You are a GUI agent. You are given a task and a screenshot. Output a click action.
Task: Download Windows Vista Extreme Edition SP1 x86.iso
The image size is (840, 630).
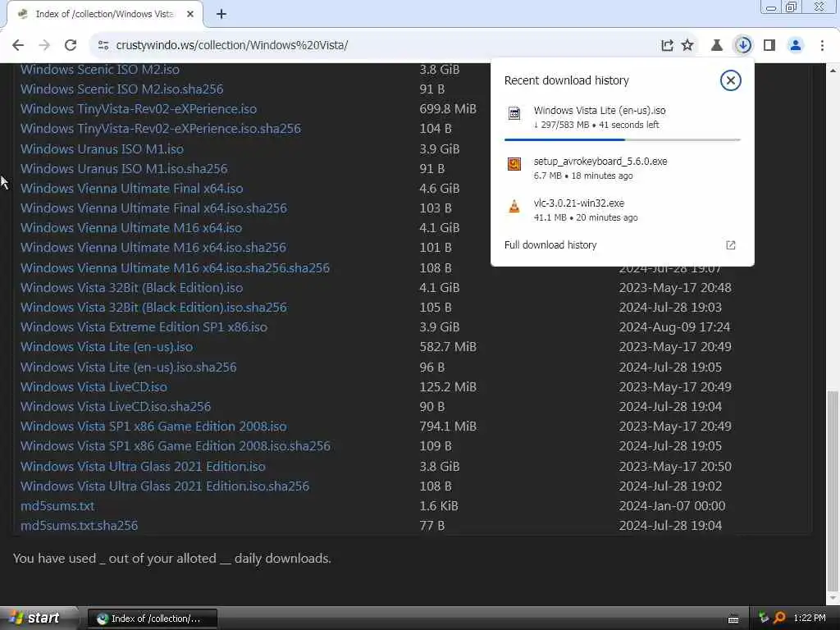point(144,327)
